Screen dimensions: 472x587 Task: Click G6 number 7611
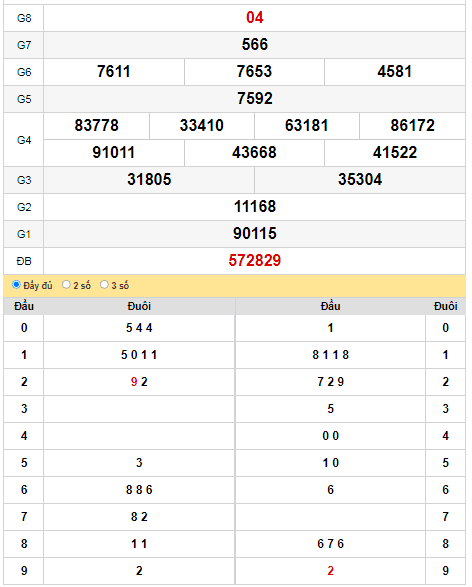(x=114, y=72)
